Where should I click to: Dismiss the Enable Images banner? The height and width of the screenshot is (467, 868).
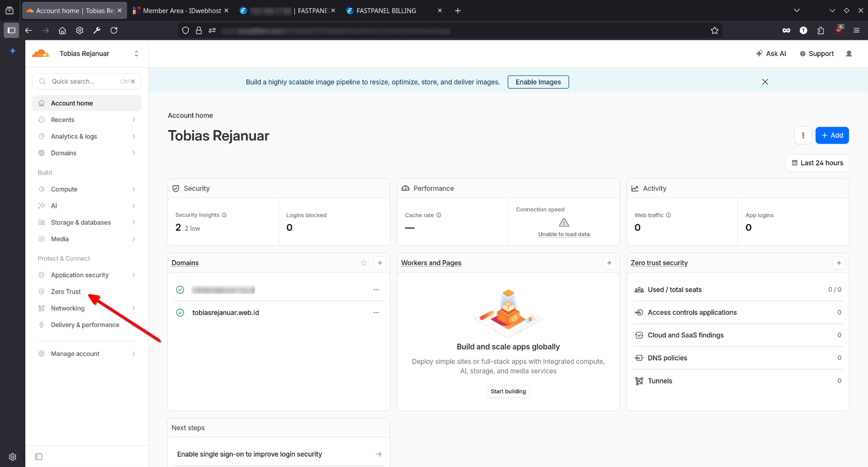pyautogui.click(x=765, y=82)
